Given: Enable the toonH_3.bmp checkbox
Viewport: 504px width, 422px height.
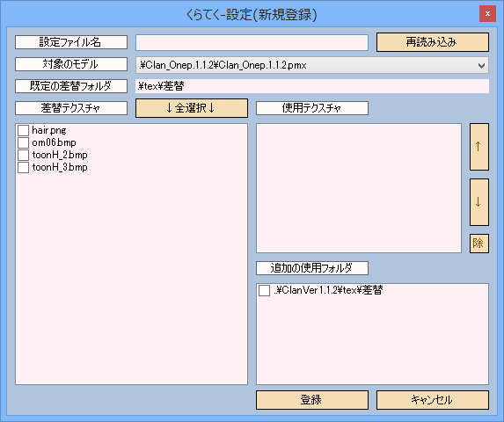Looking at the screenshot, I should 23,167.
